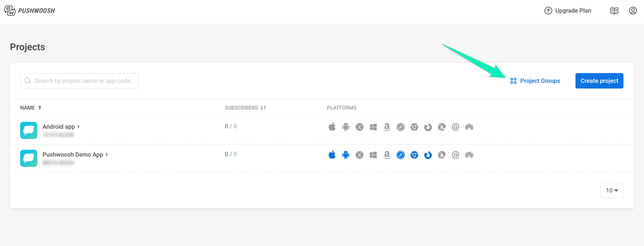Click the Chrome icon in Demo App row

414,155
